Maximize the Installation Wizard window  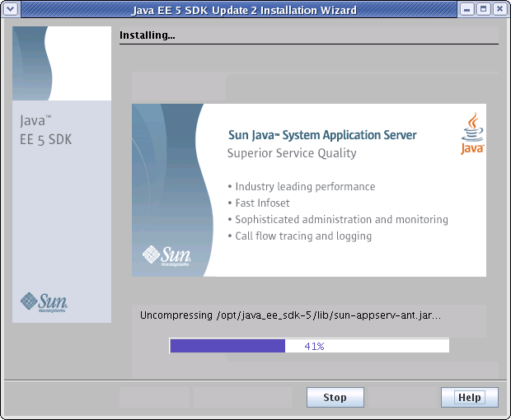pos(483,9)
